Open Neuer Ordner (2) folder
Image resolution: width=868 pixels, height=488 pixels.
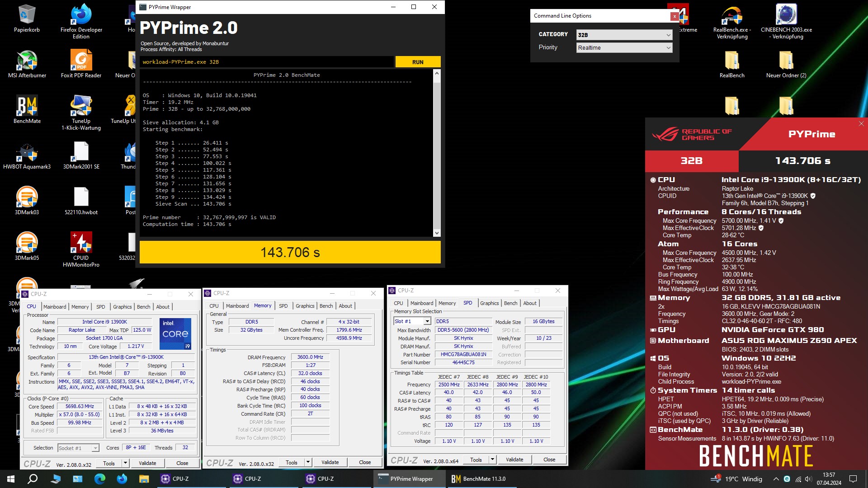pos(786,64)
